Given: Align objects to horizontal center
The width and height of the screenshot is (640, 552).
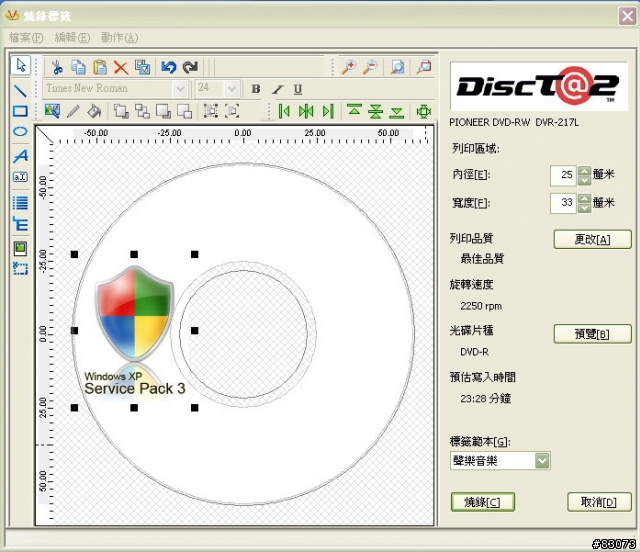Looking at the screenshot, I should [x=306, y=111].
